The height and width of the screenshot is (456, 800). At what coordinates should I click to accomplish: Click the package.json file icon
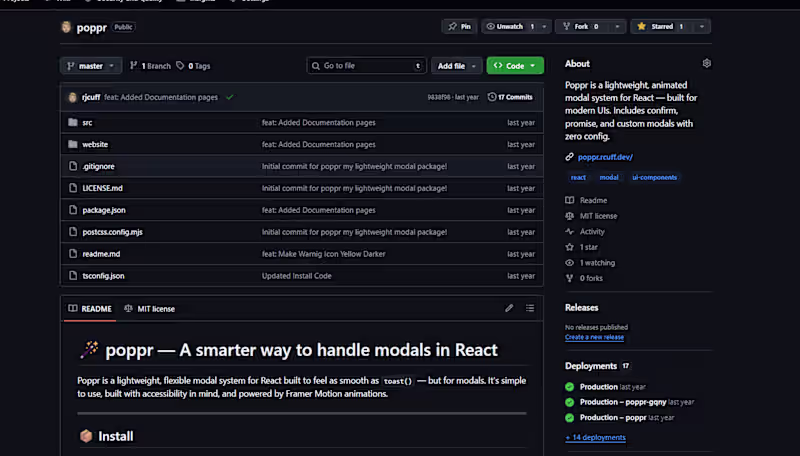pos(73,210)
